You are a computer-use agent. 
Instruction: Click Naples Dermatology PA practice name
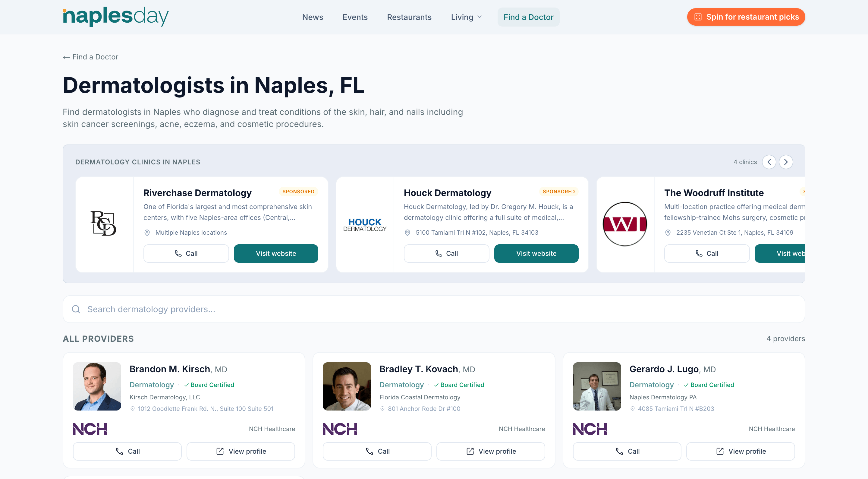[x=663, y=397]
